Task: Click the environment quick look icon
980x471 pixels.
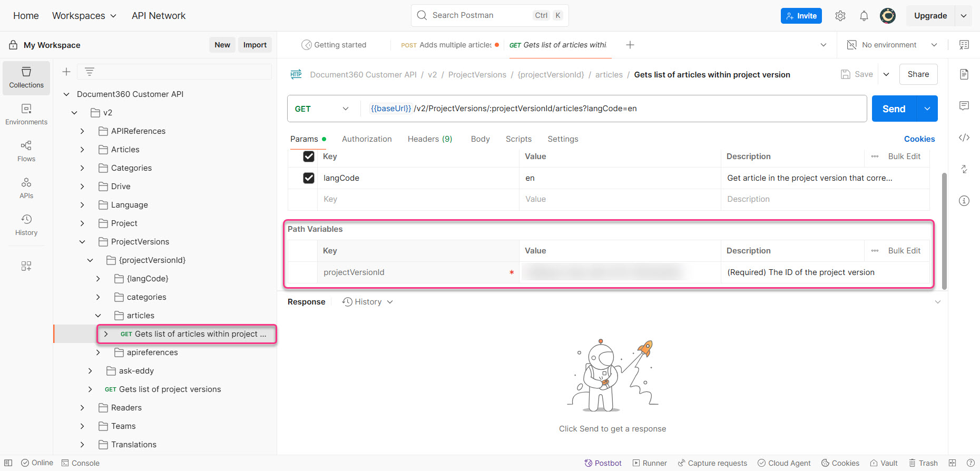Action: pyautogui.click(x=964, y=45)
